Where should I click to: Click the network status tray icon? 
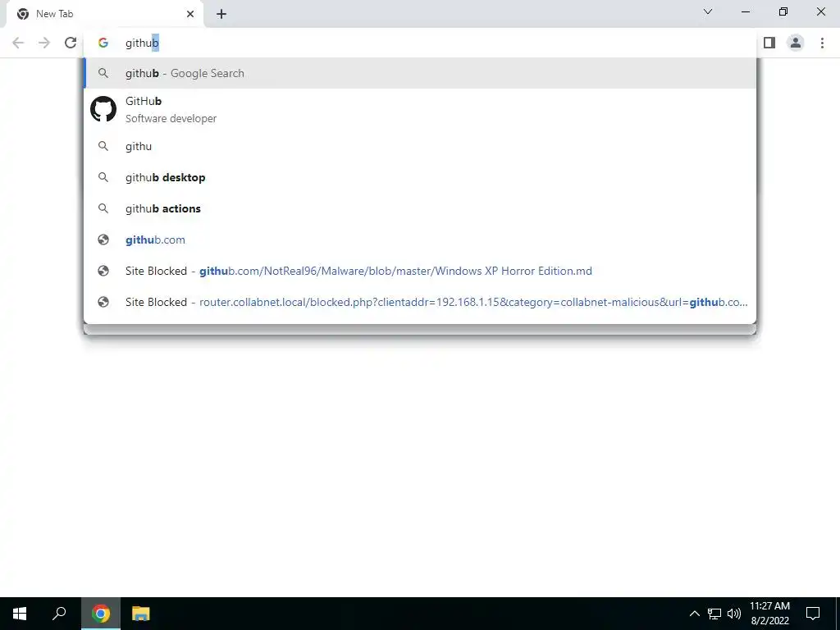pos(714,614)
